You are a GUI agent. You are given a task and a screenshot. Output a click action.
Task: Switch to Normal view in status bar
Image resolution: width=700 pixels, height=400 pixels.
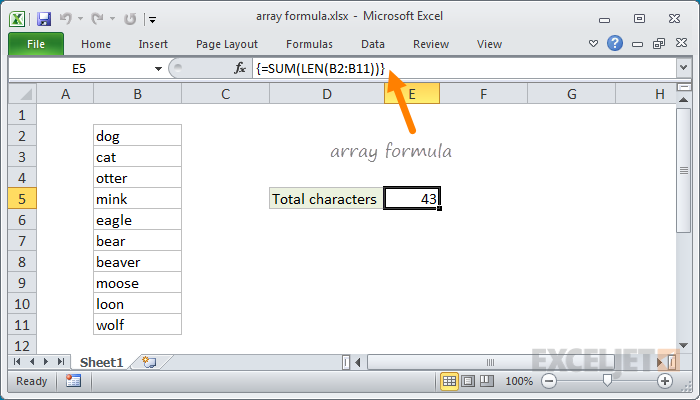(x=449, y=381)
